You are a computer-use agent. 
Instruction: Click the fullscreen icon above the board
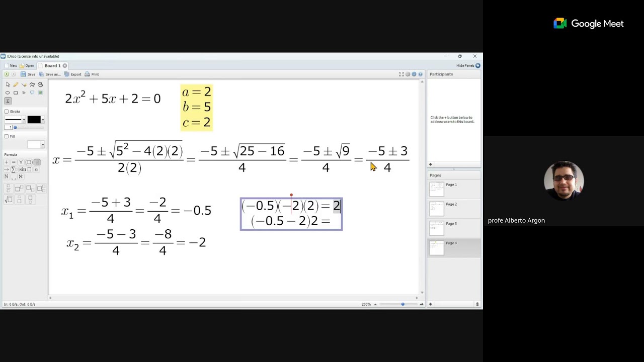[401, 74]
